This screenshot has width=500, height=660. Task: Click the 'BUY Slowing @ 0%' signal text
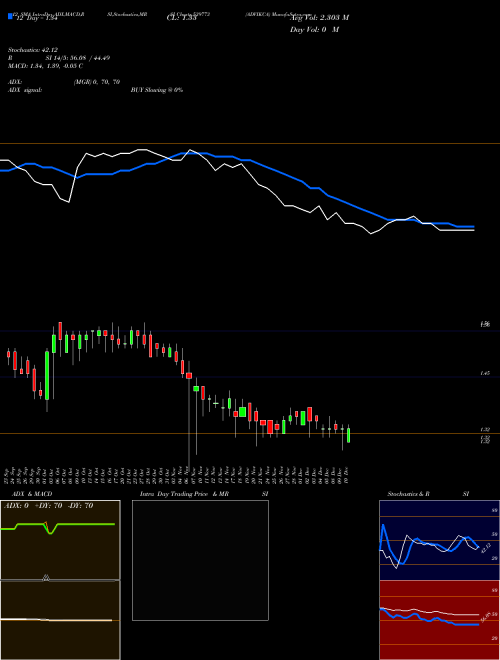point(157,90)
